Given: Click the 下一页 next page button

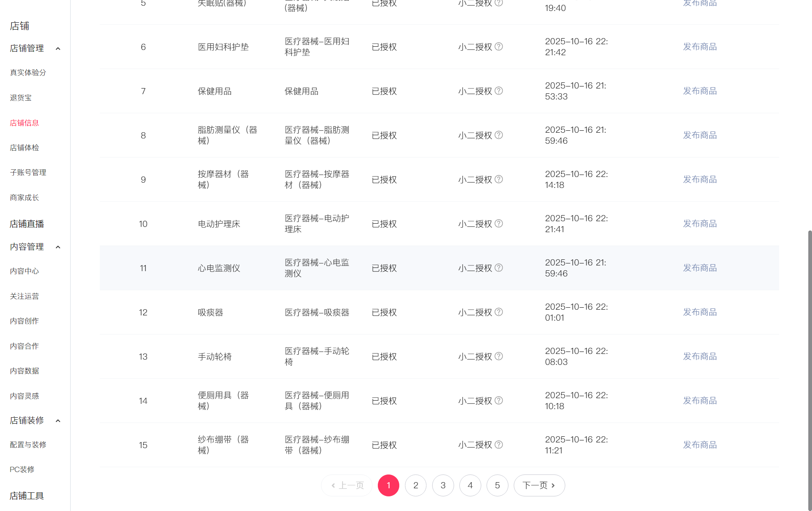Looking at the screenshot, I should pyautogui.click(x=539, y=485).
